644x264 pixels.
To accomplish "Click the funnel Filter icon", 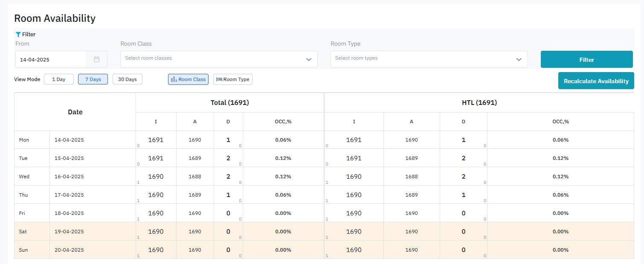I will tap(18, 35).
